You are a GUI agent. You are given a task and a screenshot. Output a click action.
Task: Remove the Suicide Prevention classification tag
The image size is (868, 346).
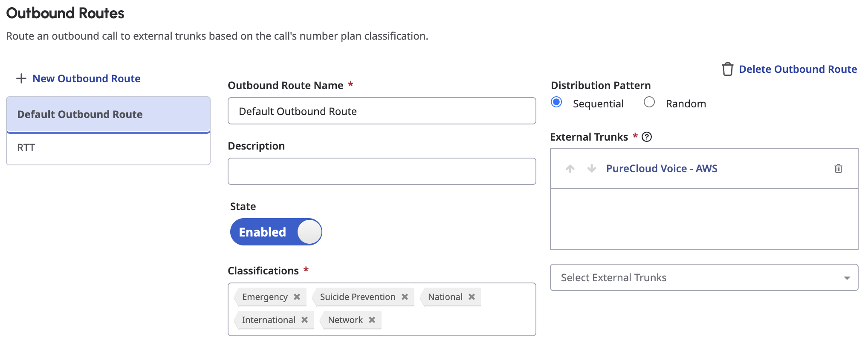tap(405, 297)
